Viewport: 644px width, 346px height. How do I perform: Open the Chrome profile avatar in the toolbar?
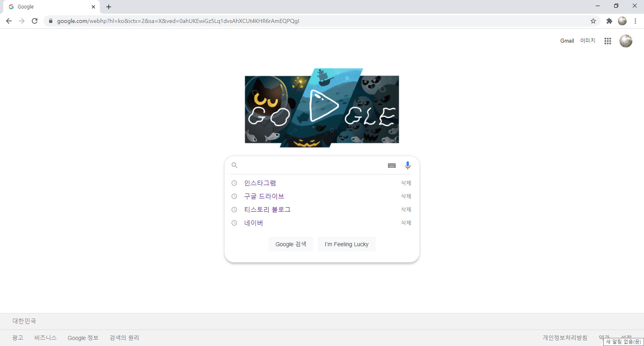pyautogui.click(x=622, y=21)
